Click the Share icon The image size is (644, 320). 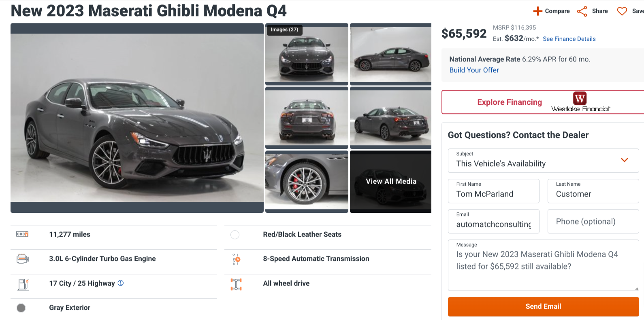click(x=582, y=11)
